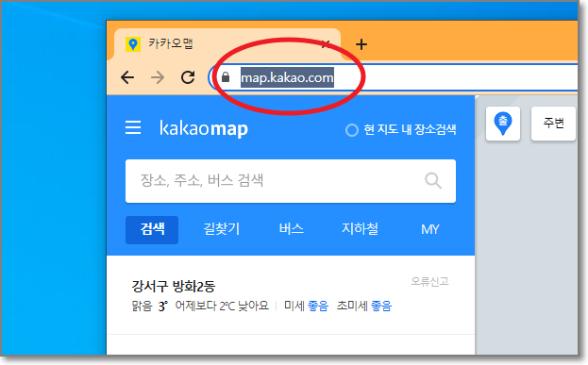Select the 카카오맵 browser tab
This screenshot has width=588, height=365.
pos(227,44)
